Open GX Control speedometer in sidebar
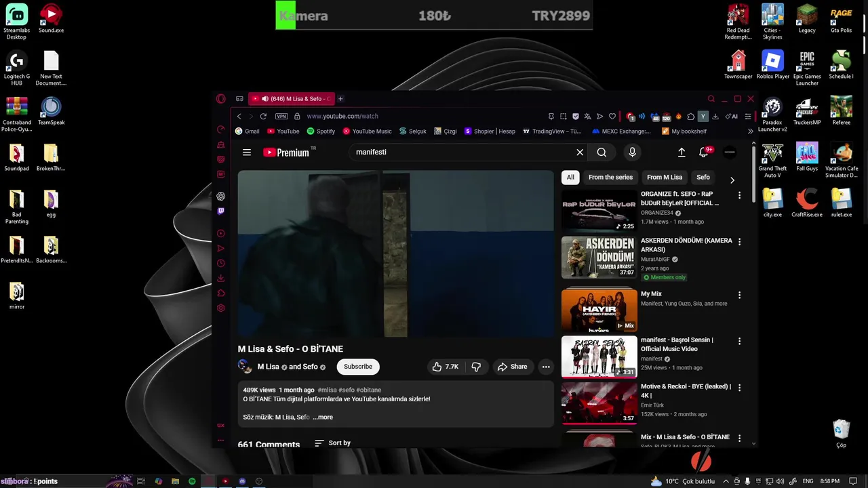 (221, 129)
